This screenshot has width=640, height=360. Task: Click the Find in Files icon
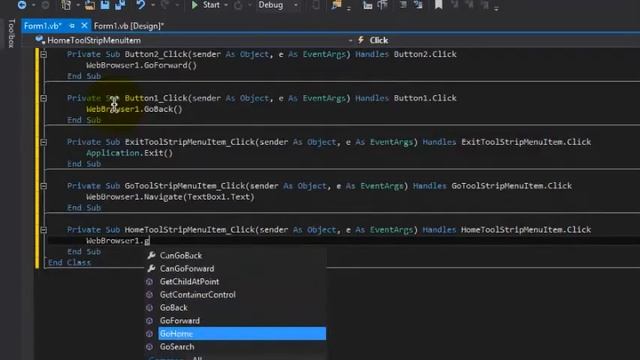(336, 5)
